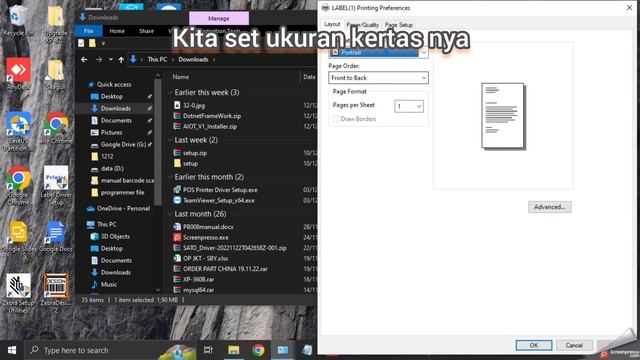Image resolution: width=640 pixels, height=360 pixels.
Task: Click This PC in the address path
Action: click(x=157, y=60)
